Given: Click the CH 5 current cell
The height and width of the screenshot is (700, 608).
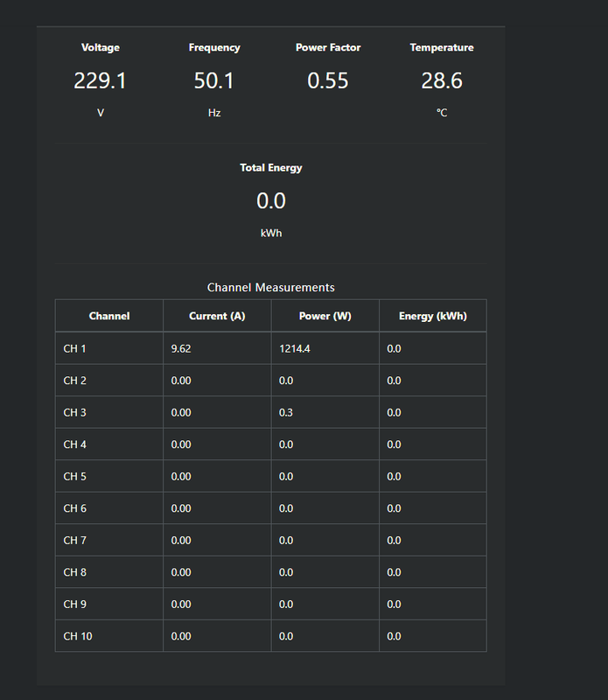Looking at the screenshot, I should [x=217, y=476].
